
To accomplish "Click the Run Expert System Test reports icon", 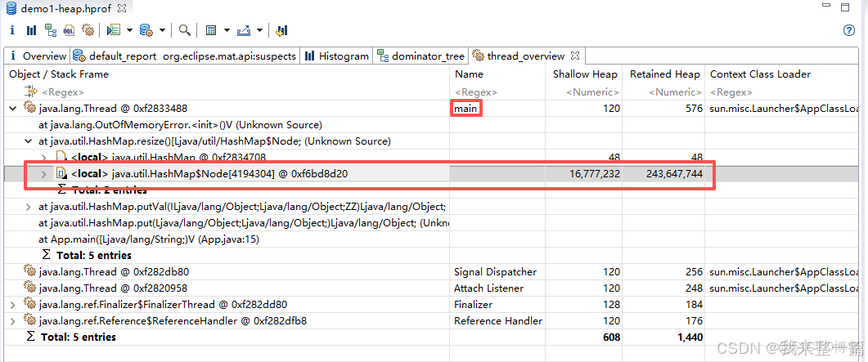I will pos(114,30).
